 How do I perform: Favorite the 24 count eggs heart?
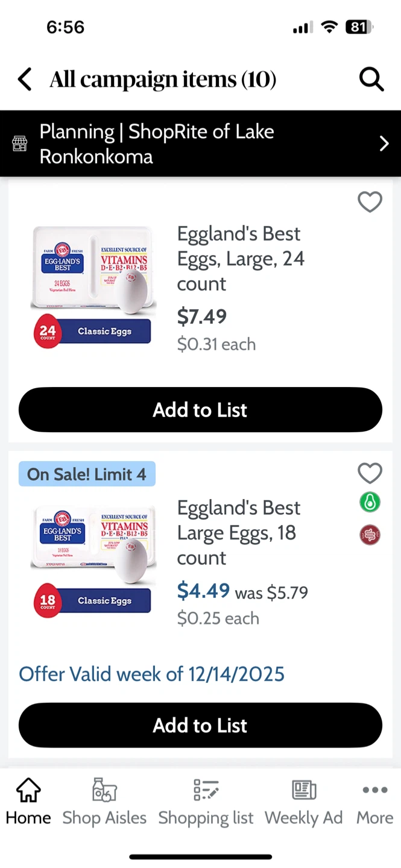click(x=370, y=202)
